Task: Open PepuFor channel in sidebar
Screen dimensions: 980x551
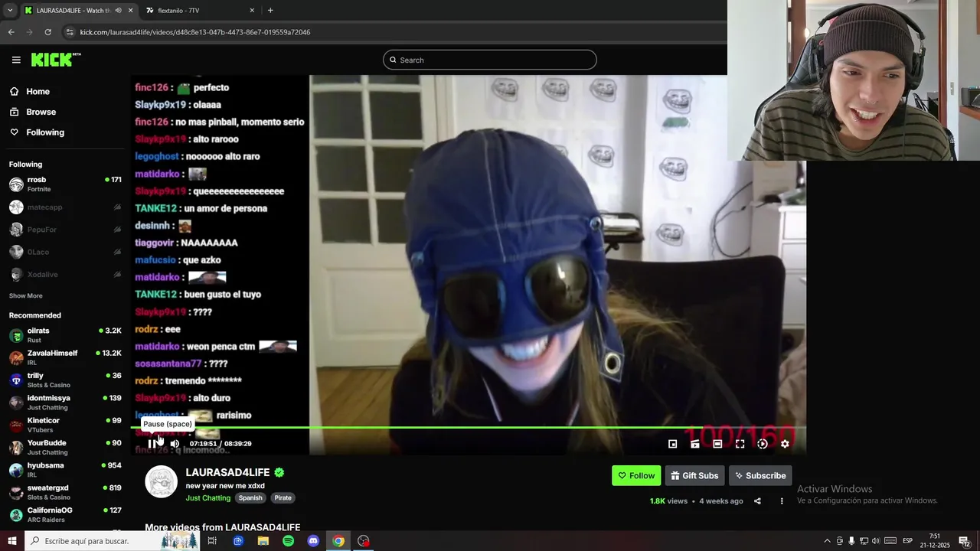Action: 65,230
